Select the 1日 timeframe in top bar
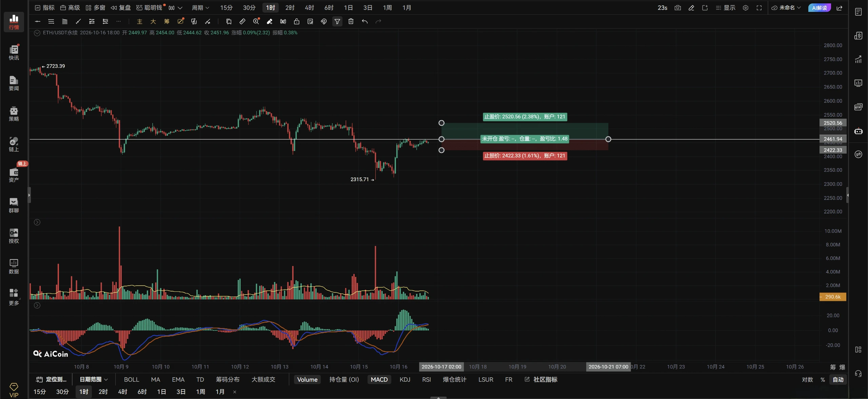The width and height of the screenshot is (868, 399). click(x=348, y=7)
